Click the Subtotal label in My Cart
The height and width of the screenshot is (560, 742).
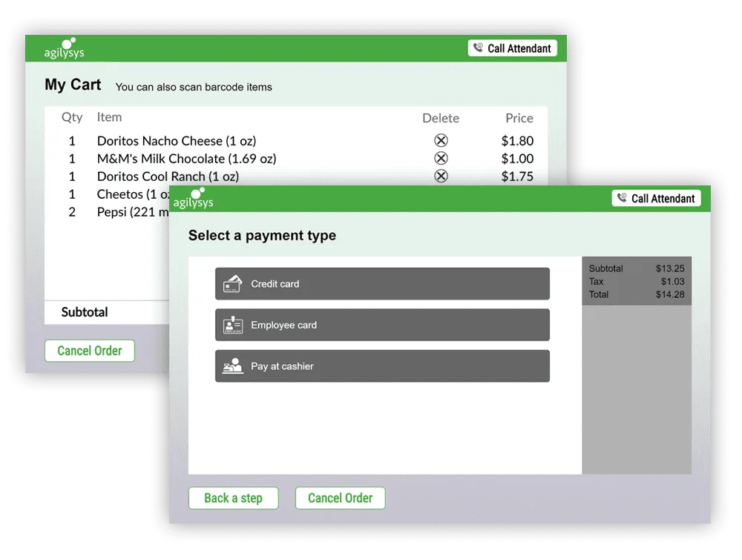point(85,312)
